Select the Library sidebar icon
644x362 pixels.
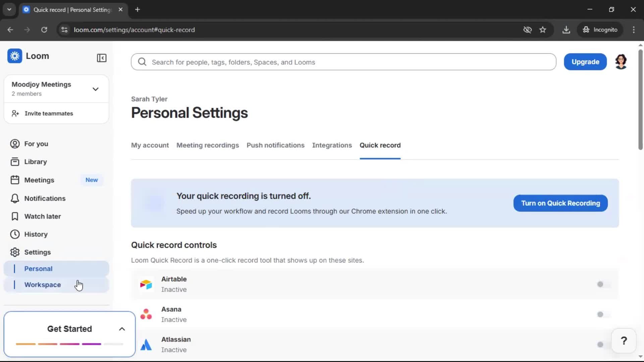click(x=14, y=162)
